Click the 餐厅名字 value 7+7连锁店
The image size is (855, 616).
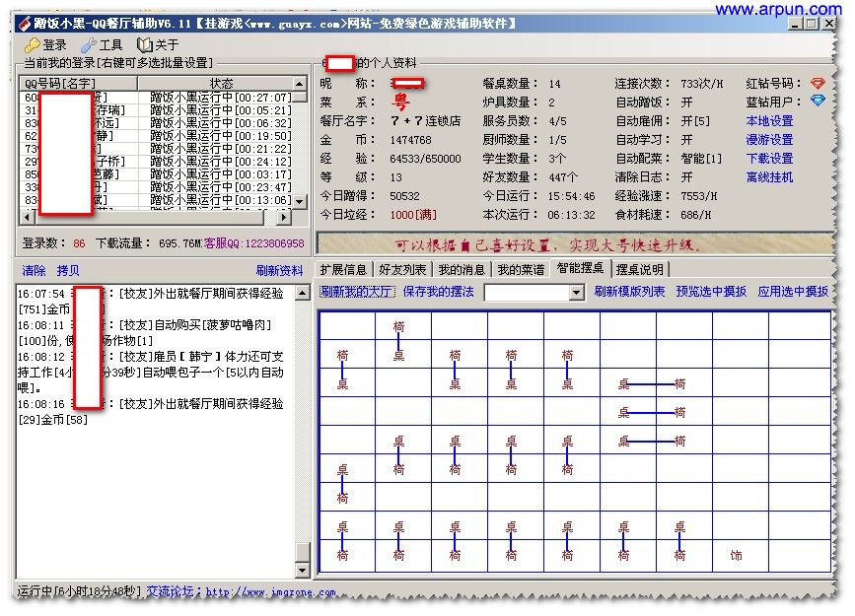(x=426, y=120)
